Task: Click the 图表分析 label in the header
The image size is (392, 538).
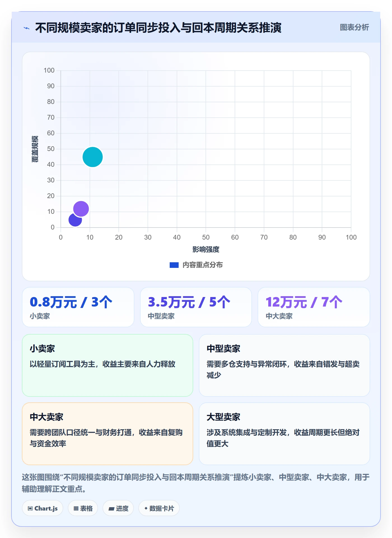Action: pyautogui.click(x=354, y=27)
